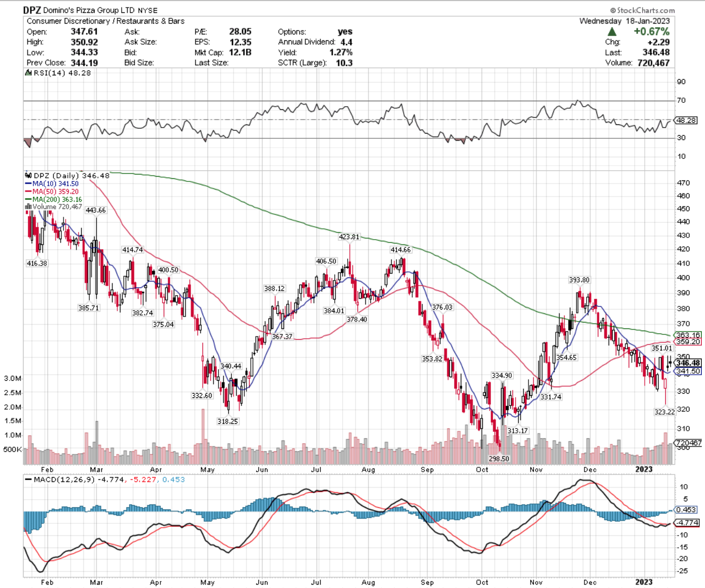705x588 pixels.
Task: Click the 323.22 January low annotation
Action: pyautogui.click(x=665, y=412)
